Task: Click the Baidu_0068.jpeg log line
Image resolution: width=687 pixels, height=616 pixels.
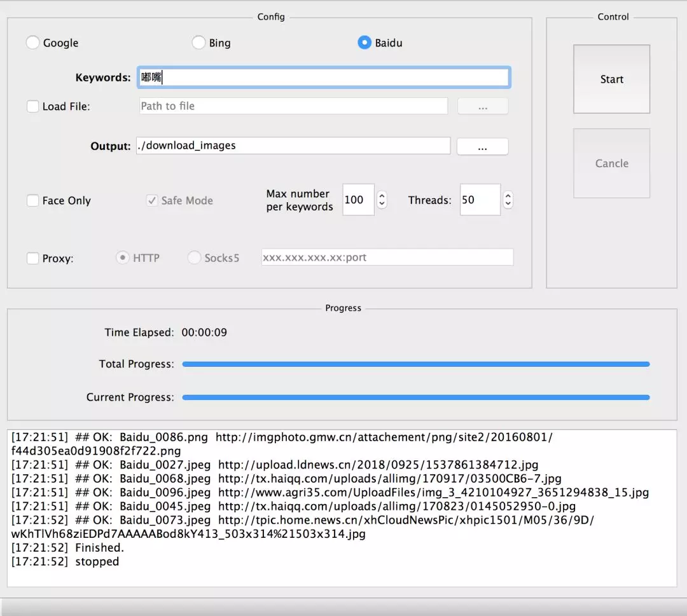Action: click(x=286, y=479)
